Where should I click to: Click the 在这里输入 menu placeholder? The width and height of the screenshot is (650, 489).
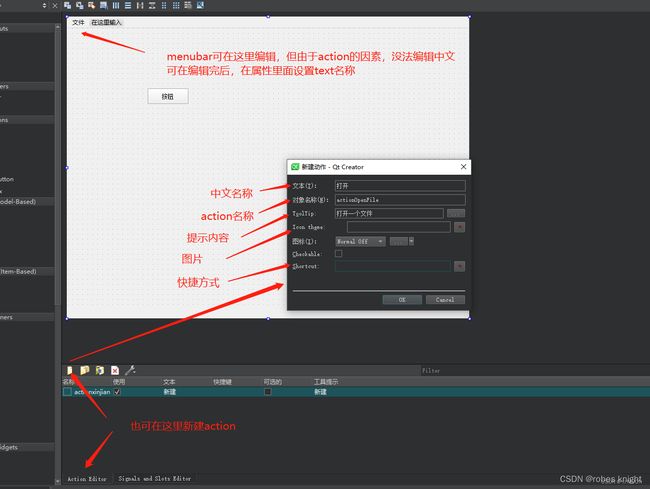coord(106,22)
